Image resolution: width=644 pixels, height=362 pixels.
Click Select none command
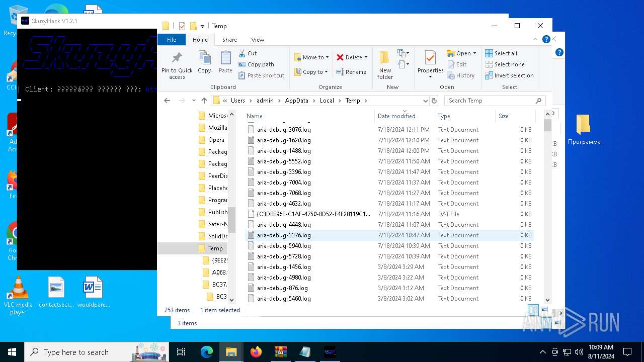505,64
